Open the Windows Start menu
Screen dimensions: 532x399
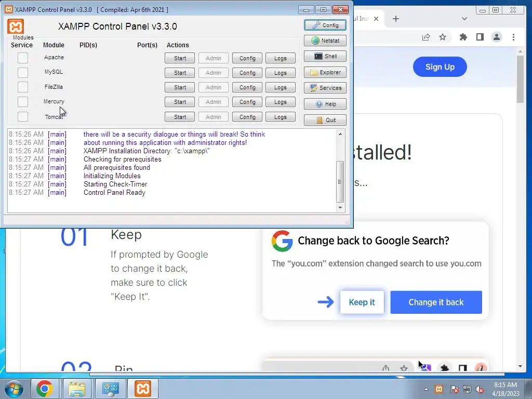(x=14, y=389)
